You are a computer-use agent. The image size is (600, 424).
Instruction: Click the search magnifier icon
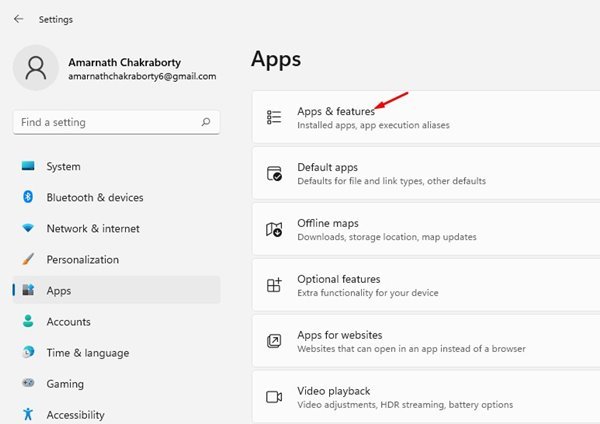(x=206, y=122)
